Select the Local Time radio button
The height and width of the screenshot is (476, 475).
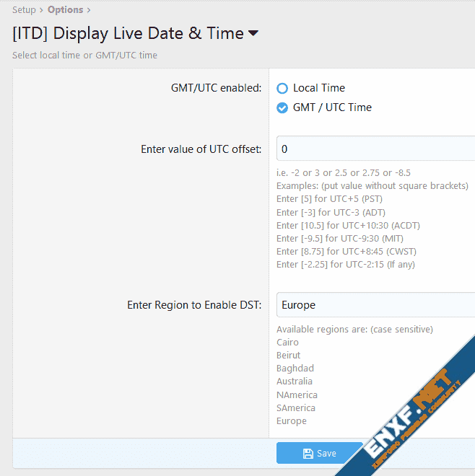point(282,88)
